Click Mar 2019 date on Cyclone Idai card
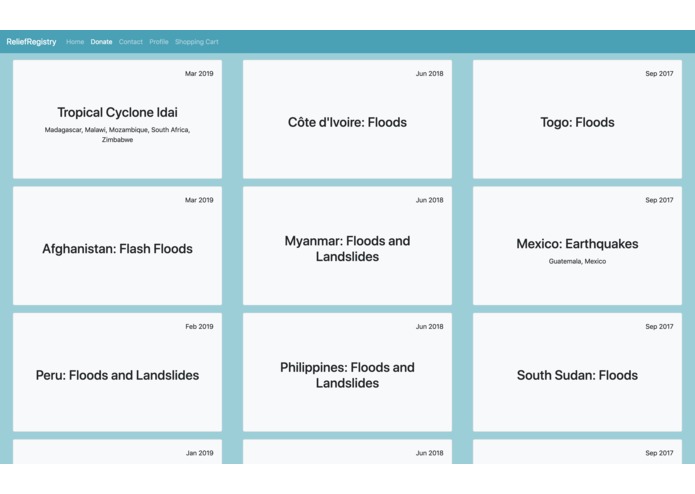695x494 pixels. tap(199, 74)
